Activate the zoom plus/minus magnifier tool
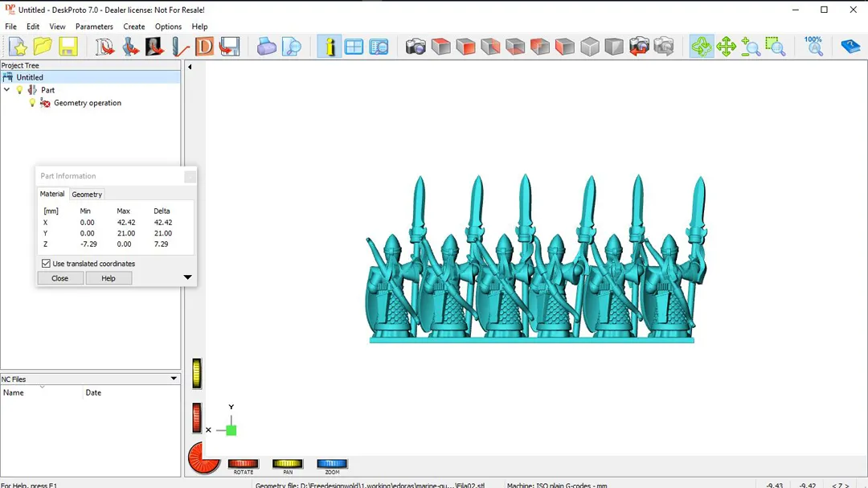This screenshot has width=868, height=488. [751, 47]
